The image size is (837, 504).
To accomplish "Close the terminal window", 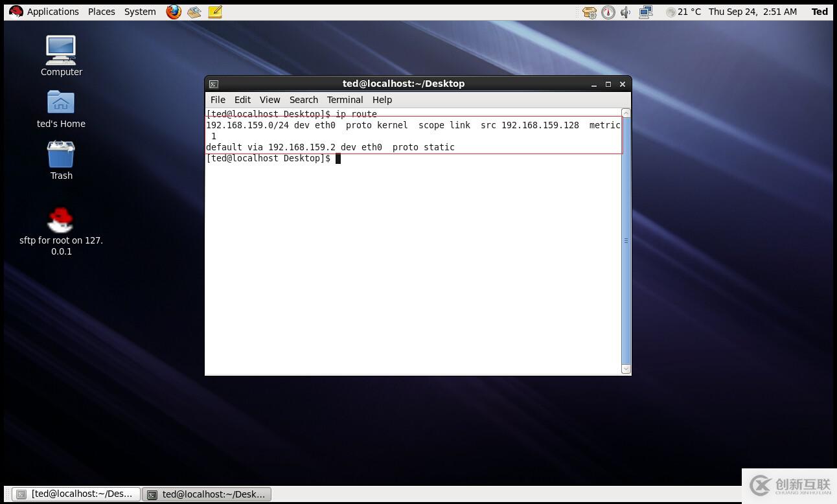I will point(623,84).
